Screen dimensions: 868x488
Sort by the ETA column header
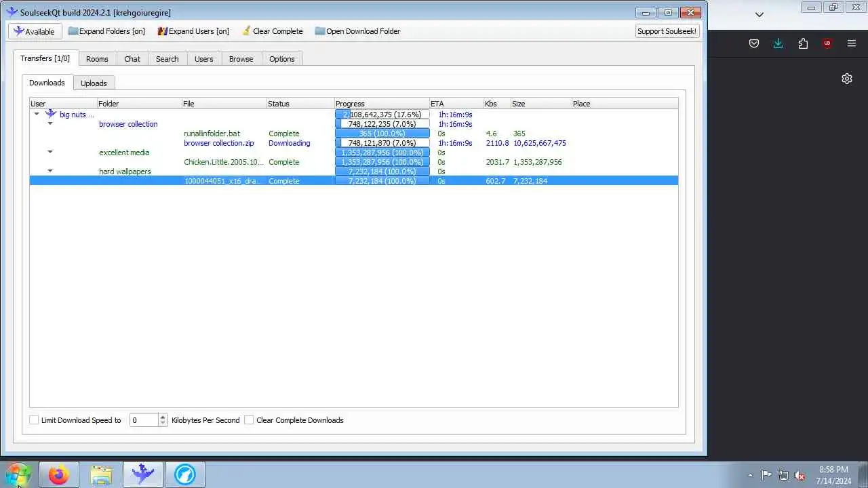[x=456, y=104]
